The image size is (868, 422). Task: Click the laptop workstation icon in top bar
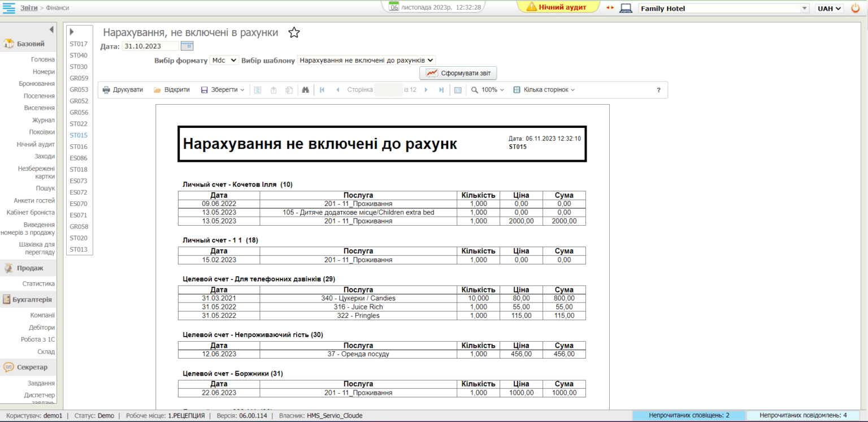tap(626, 8)
